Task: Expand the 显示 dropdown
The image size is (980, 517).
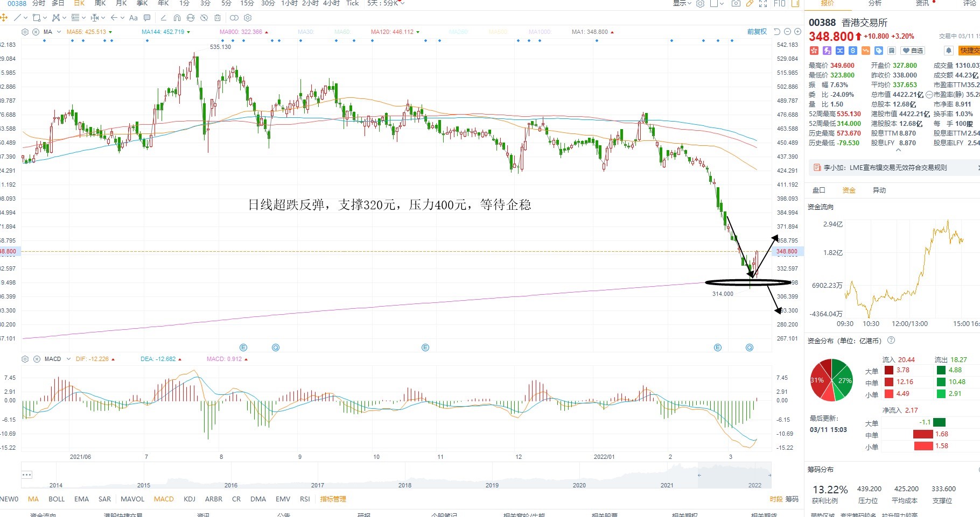Action: pyautogui.click(x=682, y=3)
